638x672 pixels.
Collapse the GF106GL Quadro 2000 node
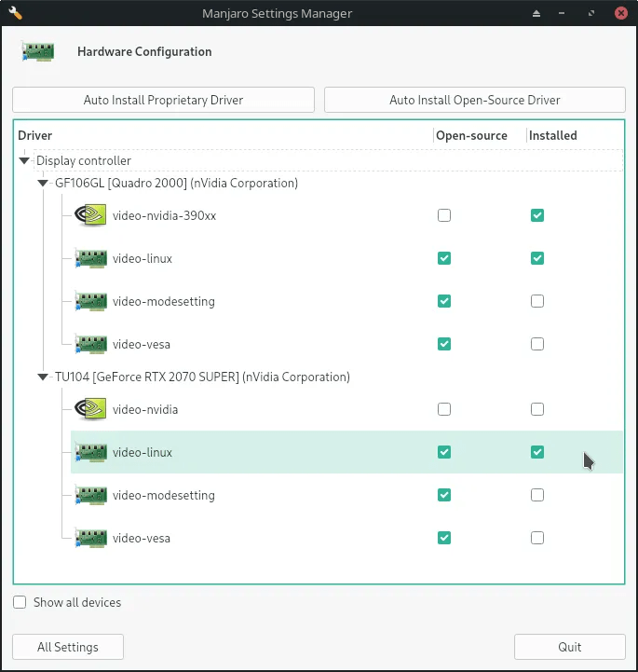tap(43, 183)
